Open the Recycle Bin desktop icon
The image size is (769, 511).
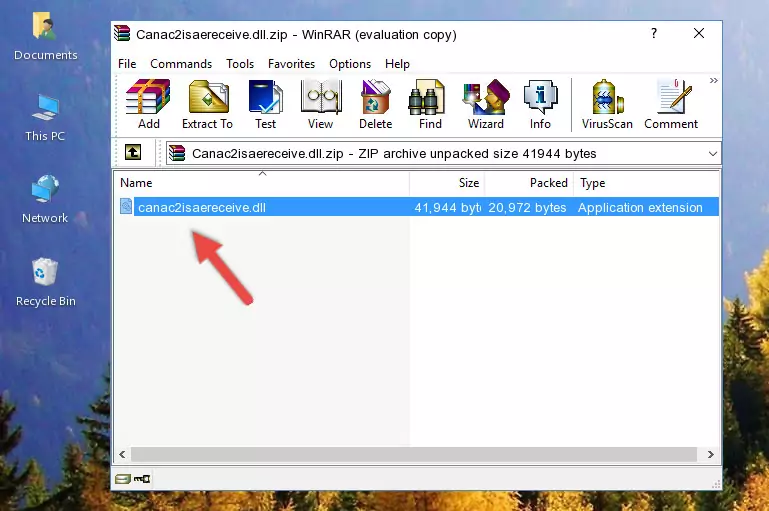pos(45,282)
